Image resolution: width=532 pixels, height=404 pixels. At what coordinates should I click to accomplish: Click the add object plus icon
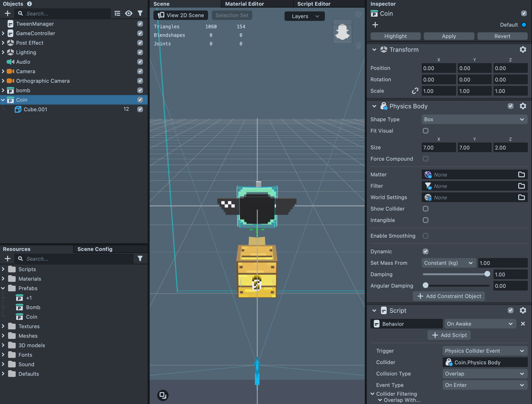coord(7,14)
